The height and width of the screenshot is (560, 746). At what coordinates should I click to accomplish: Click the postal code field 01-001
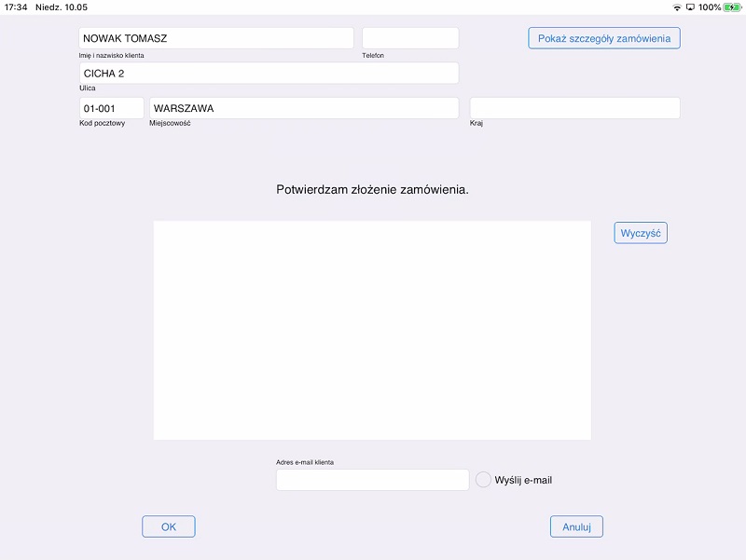pyautogui.click(x=111, y=108)
